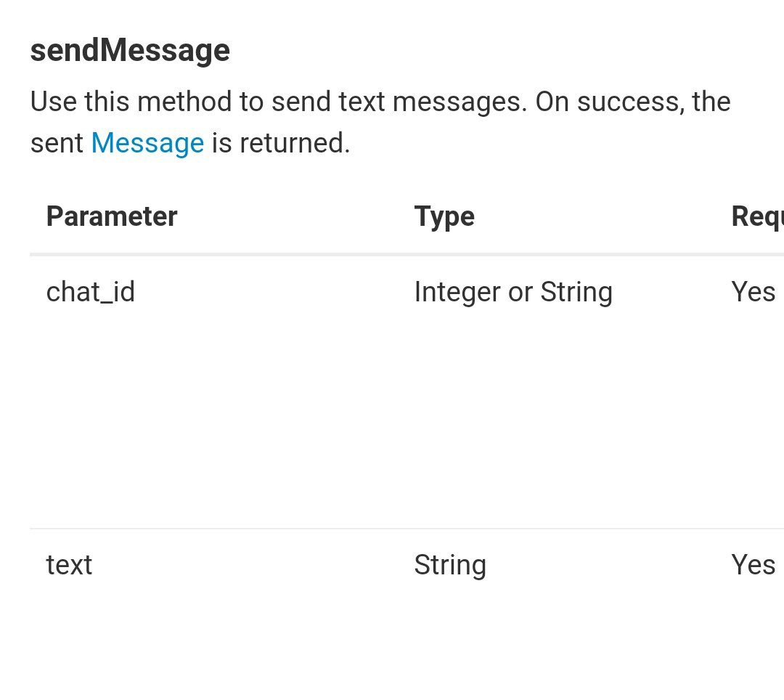Click the words 'On success, the'
784x700 pixels.
click(x=633, y=102)
